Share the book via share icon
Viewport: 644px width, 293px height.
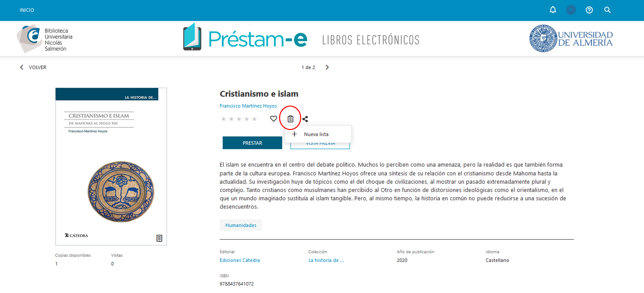click(x=305, y=119)
